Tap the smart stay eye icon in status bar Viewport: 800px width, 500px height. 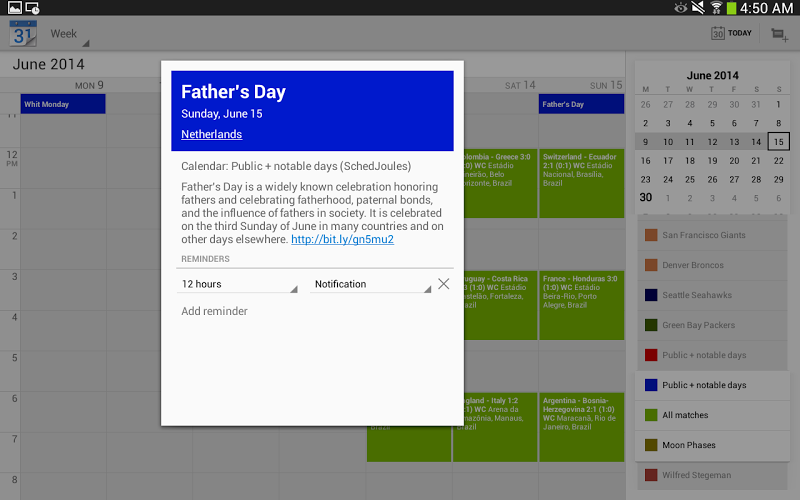point(681,8)
